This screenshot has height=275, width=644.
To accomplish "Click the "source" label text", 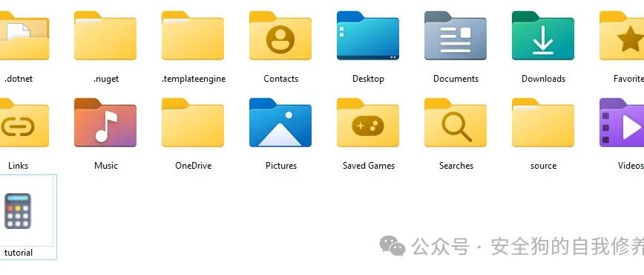I will [x=543, y=166].
